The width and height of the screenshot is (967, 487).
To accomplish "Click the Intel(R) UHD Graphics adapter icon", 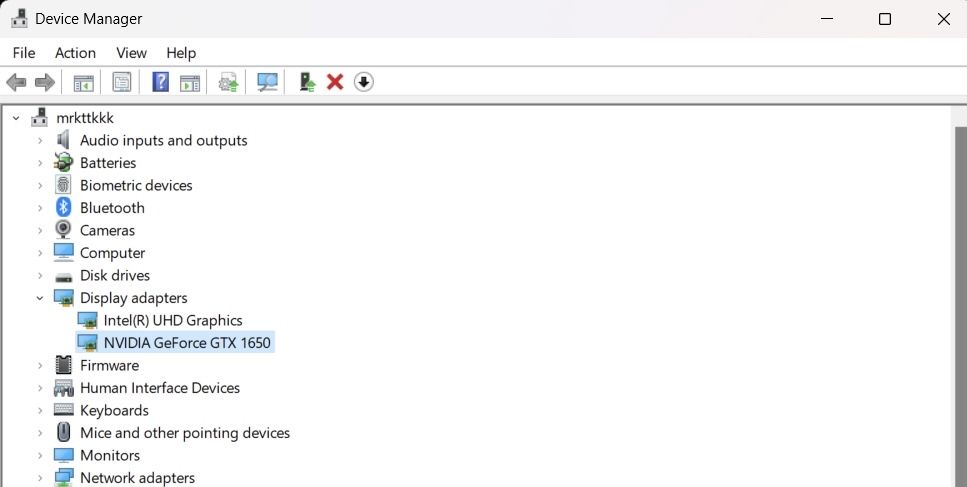I will (x=87, y=321).
